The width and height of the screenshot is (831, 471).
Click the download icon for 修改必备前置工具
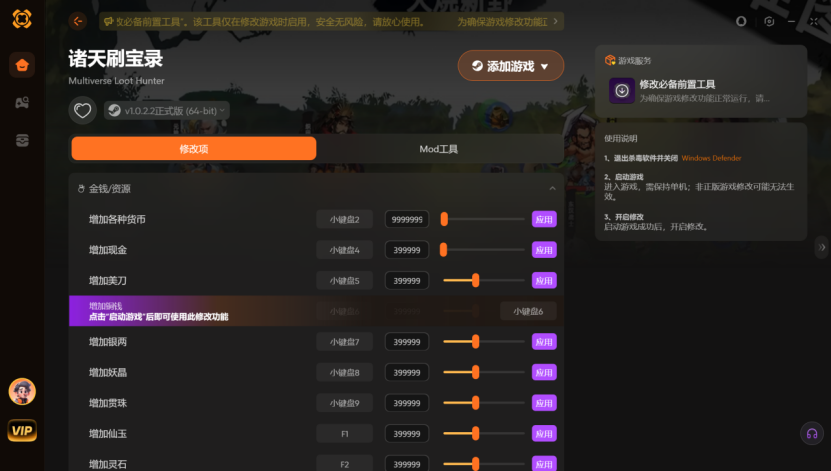[x=622, y=91]
